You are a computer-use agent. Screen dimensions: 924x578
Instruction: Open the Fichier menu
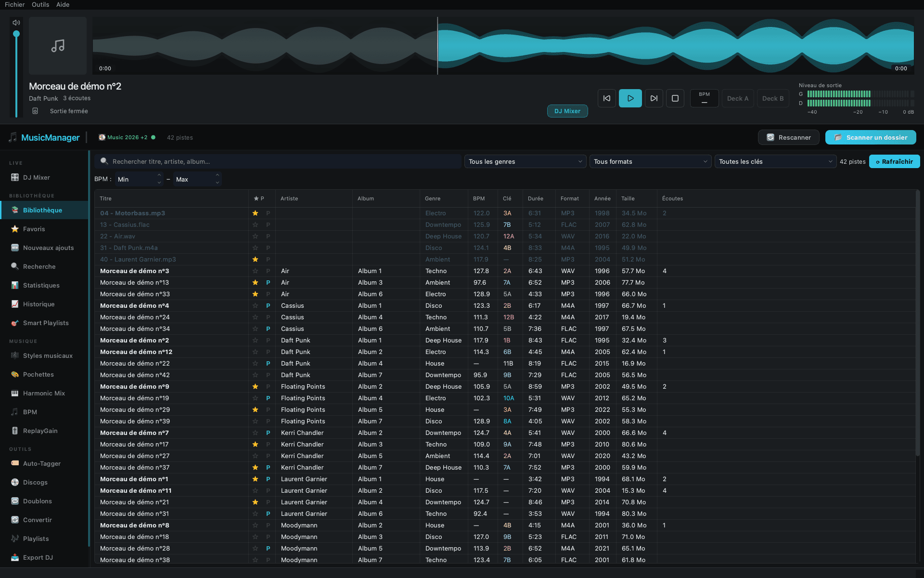[15, 4]
